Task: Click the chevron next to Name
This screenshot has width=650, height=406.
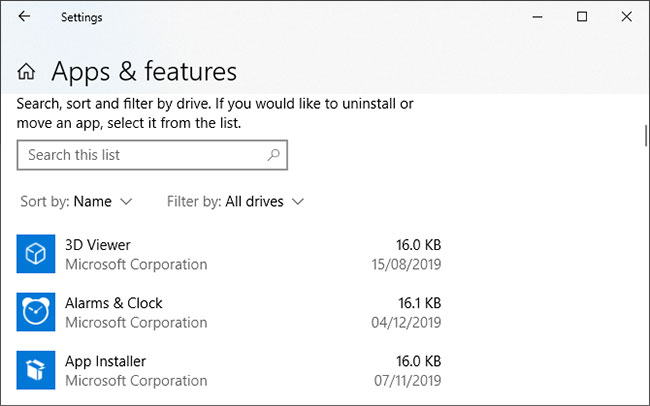Action: click(x=126, y=202)
